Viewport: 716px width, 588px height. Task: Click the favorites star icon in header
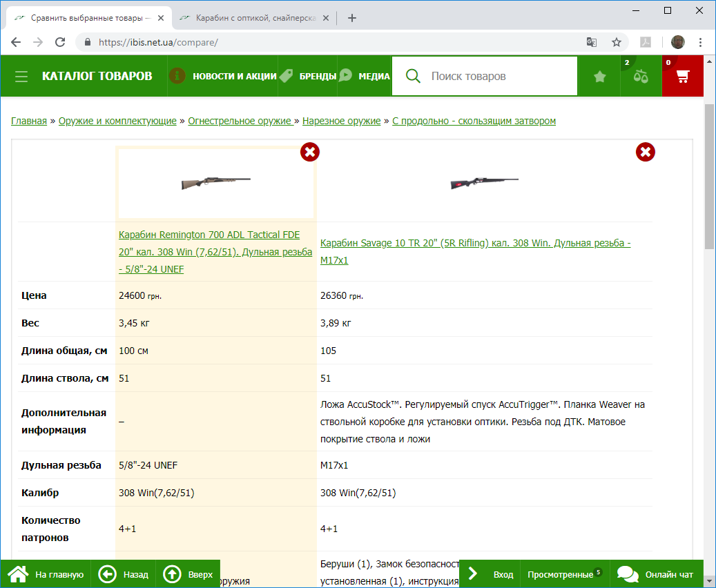[599, 77]
